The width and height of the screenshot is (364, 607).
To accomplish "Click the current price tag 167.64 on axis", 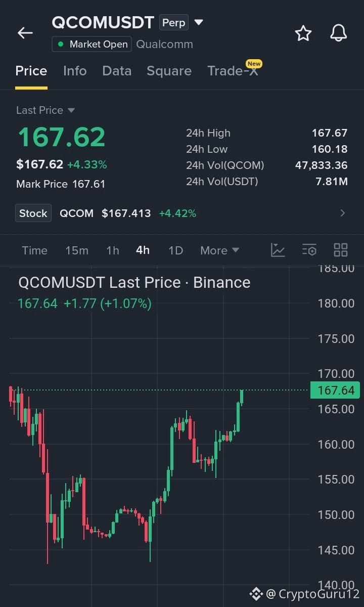I will tap(335, 390).
